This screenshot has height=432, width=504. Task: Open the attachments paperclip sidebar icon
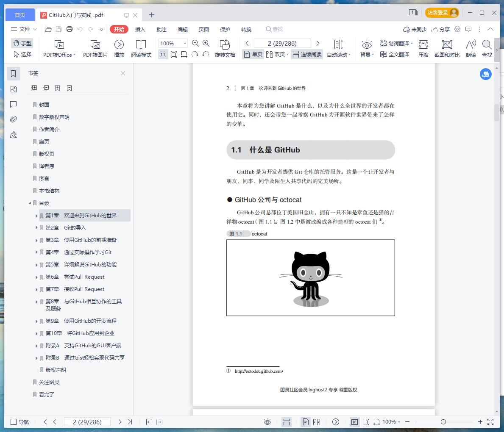click(14, 119)
